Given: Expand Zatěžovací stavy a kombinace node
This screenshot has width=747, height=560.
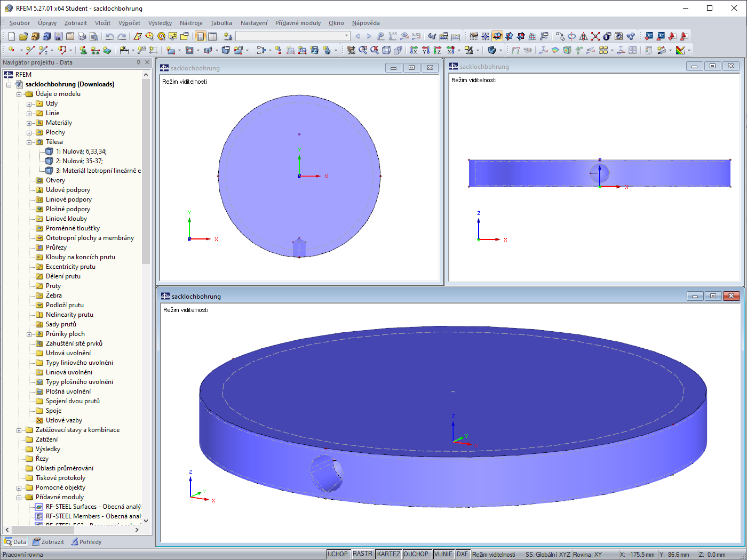Looking at the screenshot, I should click(x=19, y=430).
